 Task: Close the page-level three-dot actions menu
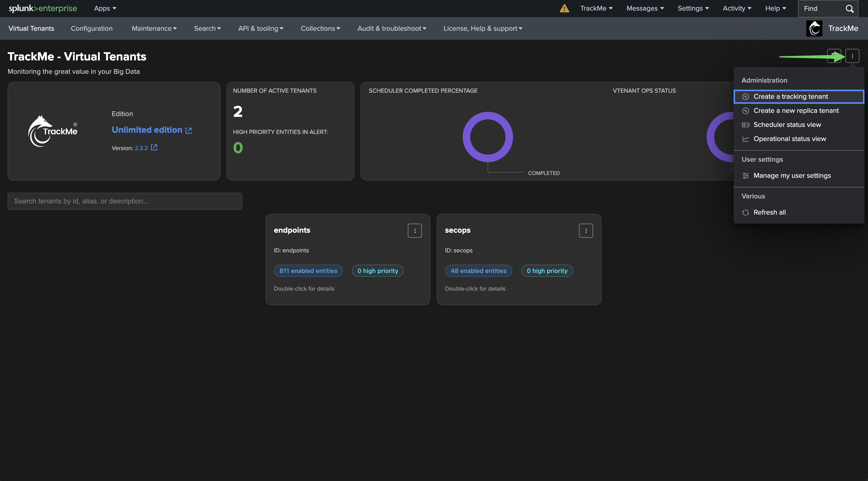pos(852,56)
